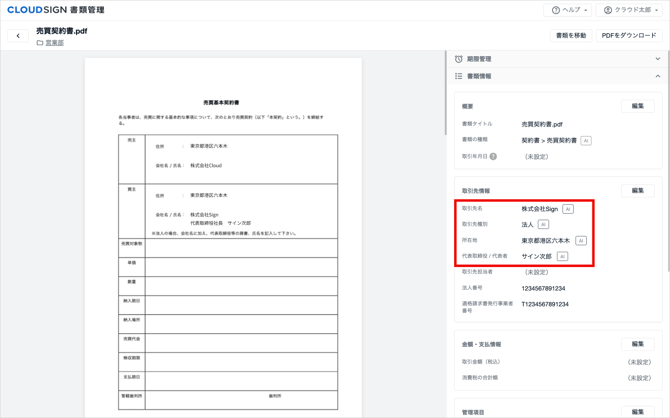Click the 取引先種別 value 法人
670x418 pixels.
527,225
